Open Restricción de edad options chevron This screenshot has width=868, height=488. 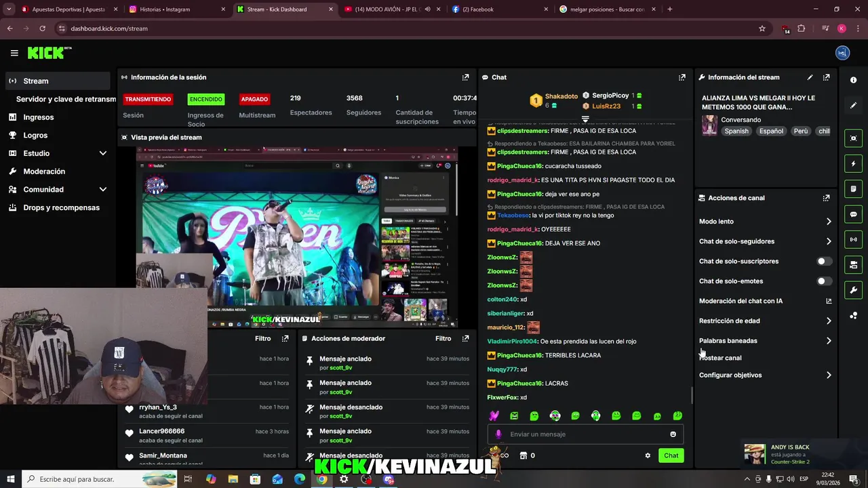tap(829, 321)
